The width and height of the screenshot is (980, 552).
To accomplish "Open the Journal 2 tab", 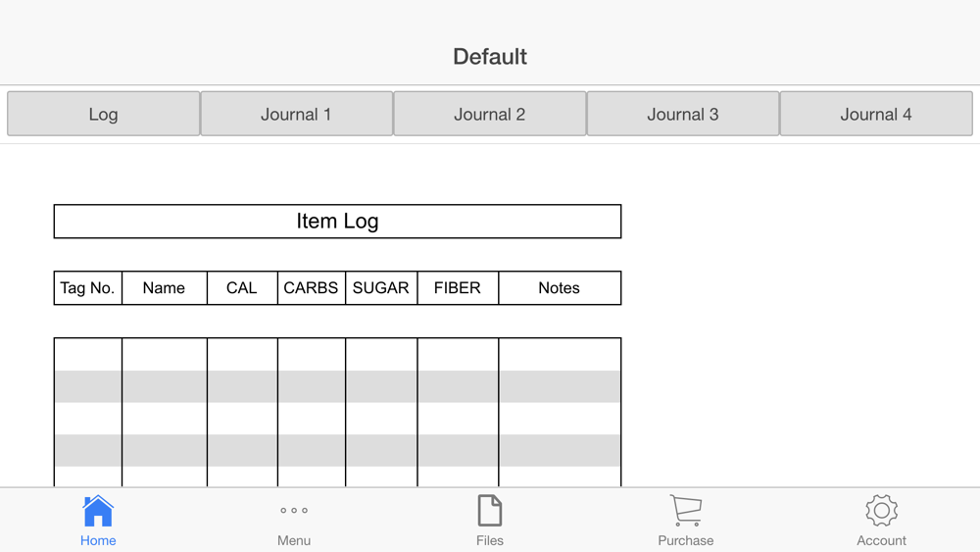I will [489, 114].
